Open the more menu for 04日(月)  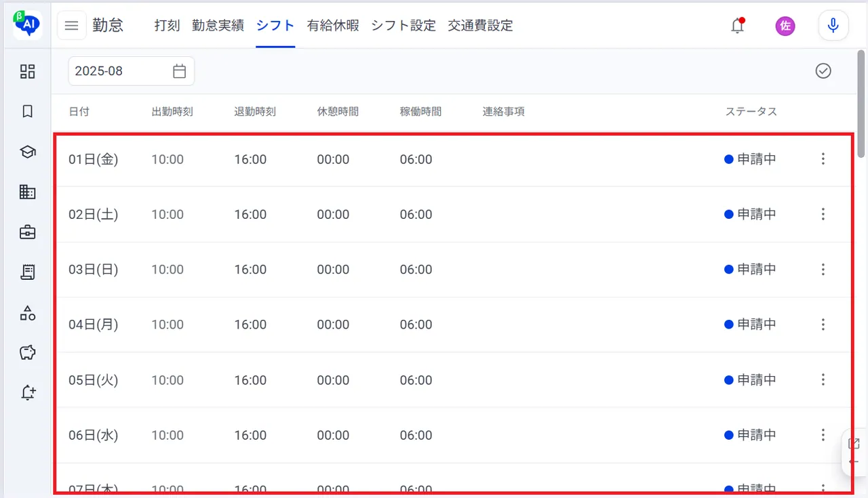point(823,325)
